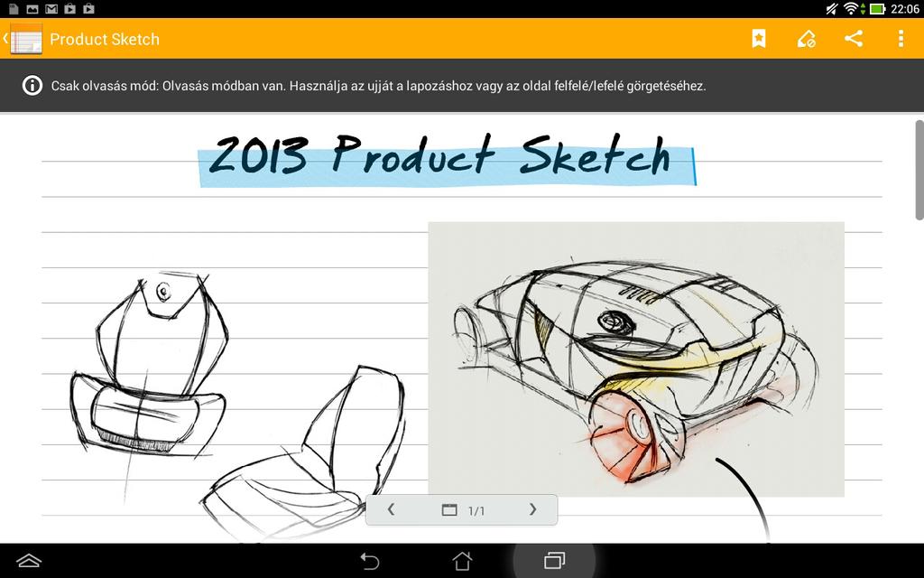This screenshot has height=578, width=924.
Task: Tap the photo notification icon in status bar
Action: [32, 9]
